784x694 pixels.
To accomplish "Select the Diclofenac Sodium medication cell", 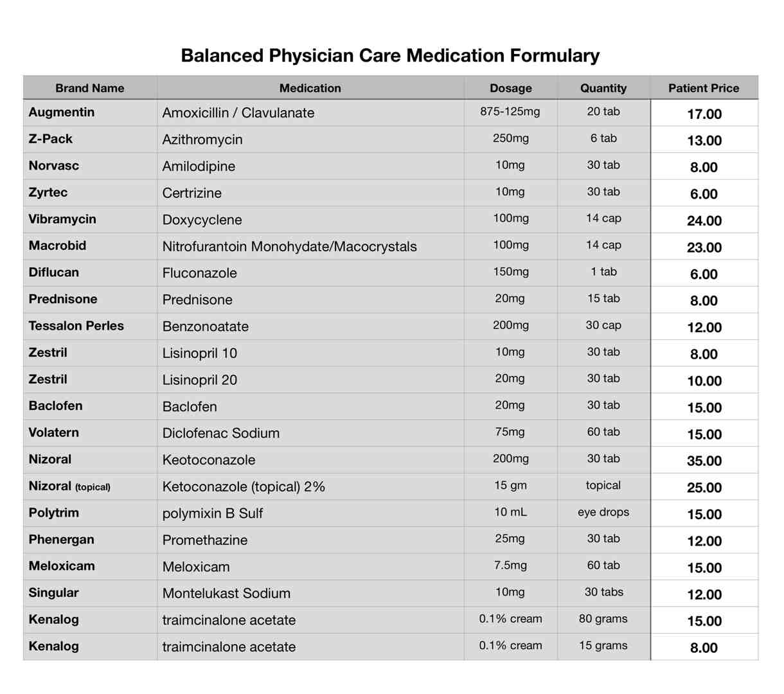I will point(310,433).
